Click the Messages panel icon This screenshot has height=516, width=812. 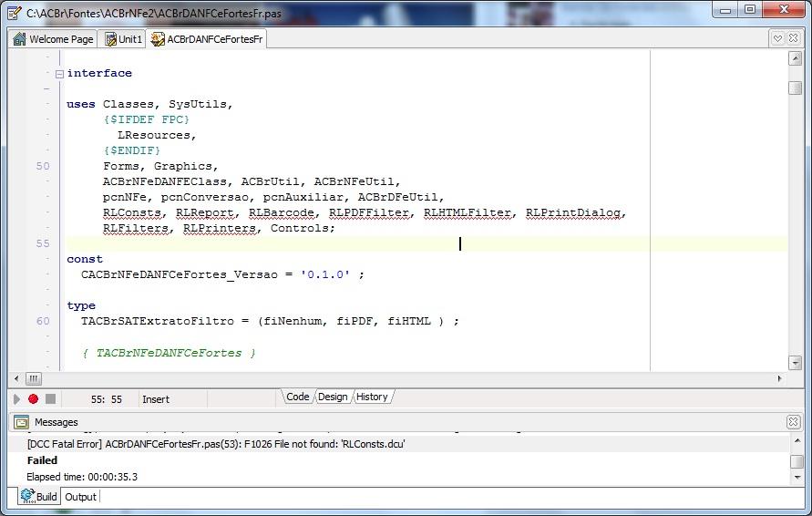click(x=21, y=422)
